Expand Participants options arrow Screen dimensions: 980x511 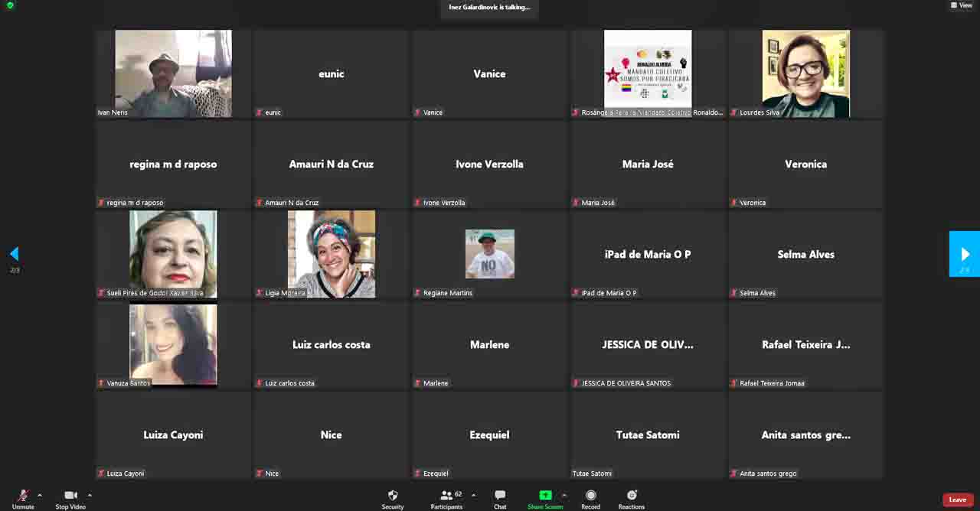(x=473, y=495)
